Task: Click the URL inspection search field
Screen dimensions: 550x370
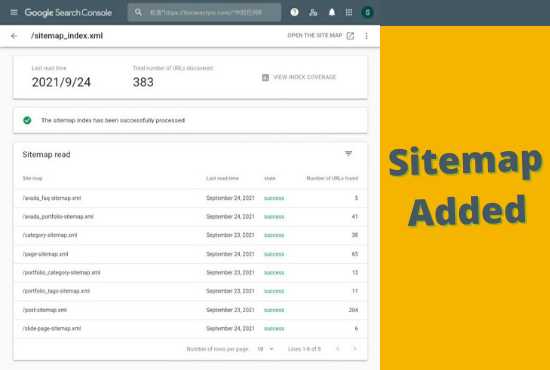Action: pyautogui.click(x=204, y=13)
